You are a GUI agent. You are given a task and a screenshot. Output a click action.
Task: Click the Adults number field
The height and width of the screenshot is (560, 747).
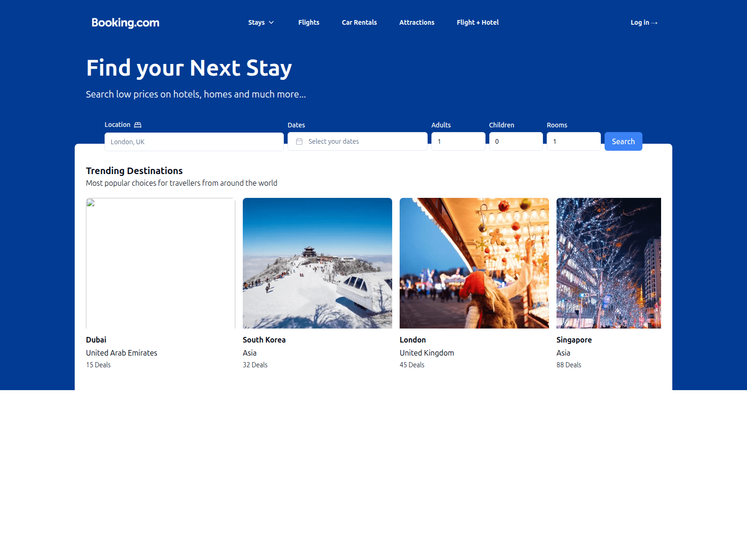458,141
